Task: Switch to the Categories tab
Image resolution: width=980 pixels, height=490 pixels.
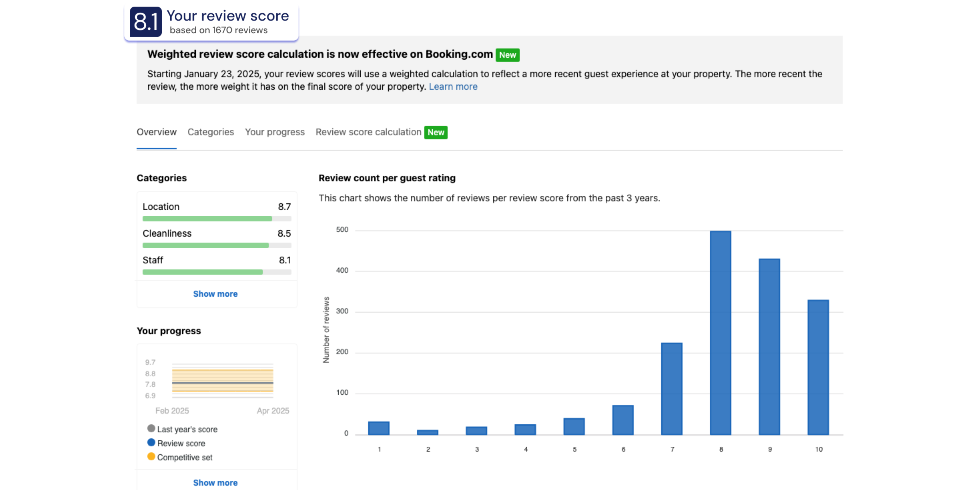Action: [x=210, y=132]
